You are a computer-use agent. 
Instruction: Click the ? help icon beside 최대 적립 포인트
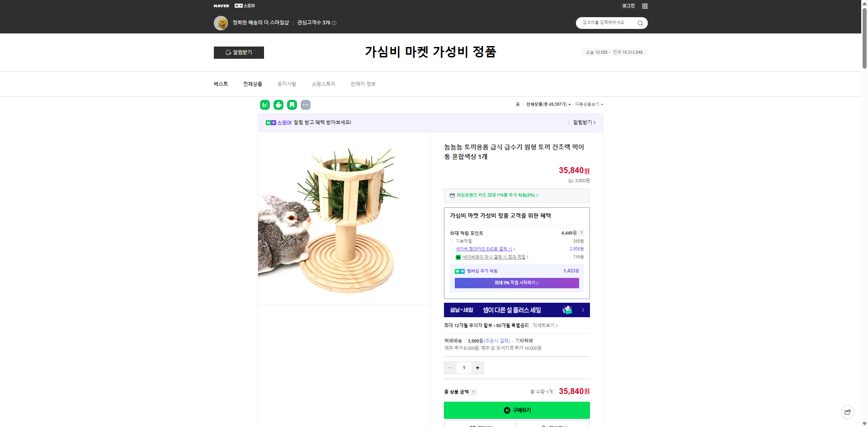coord(582,233)
